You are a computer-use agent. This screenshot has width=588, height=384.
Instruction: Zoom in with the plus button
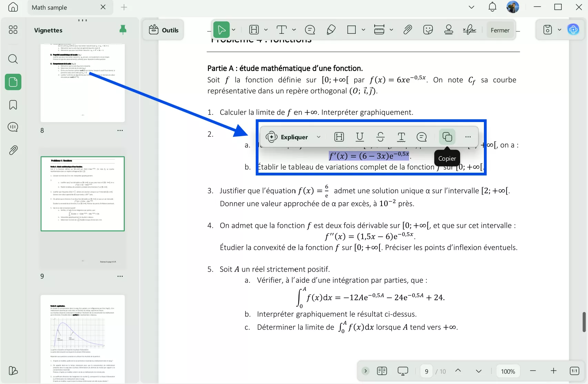pyautogui.click(x=554, y=371)
